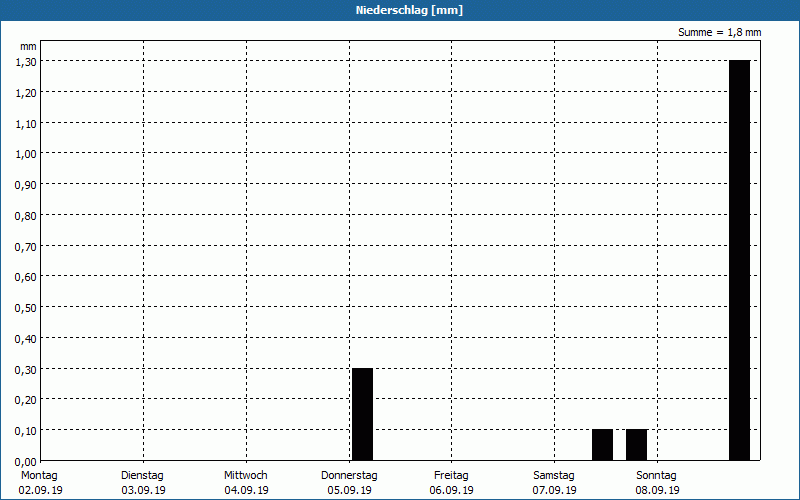Click the date 02.09.19
This screenshot has height=500, width=800.
click(40, 490)
